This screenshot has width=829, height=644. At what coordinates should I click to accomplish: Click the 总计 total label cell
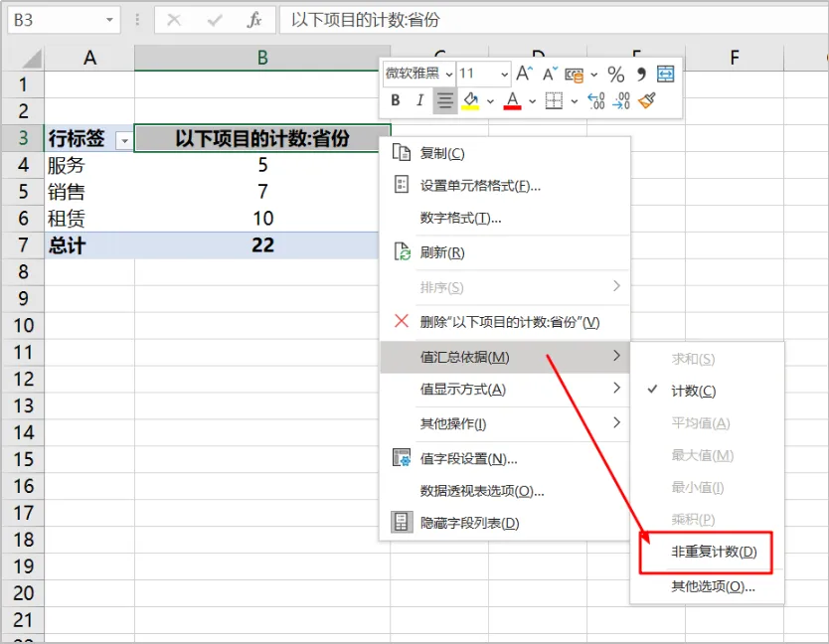point(89,245)
